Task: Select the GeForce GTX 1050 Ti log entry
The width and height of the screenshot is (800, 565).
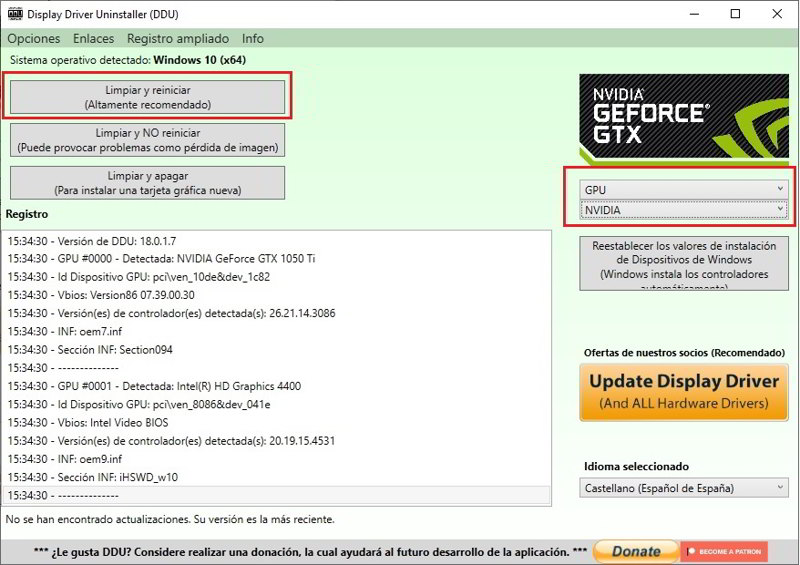Action: pos(161,258)
